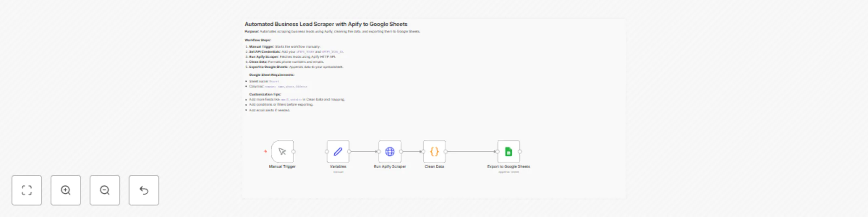868x217 pixels.
Task: Click the Variables node input connector
Action: pos(327,152)
